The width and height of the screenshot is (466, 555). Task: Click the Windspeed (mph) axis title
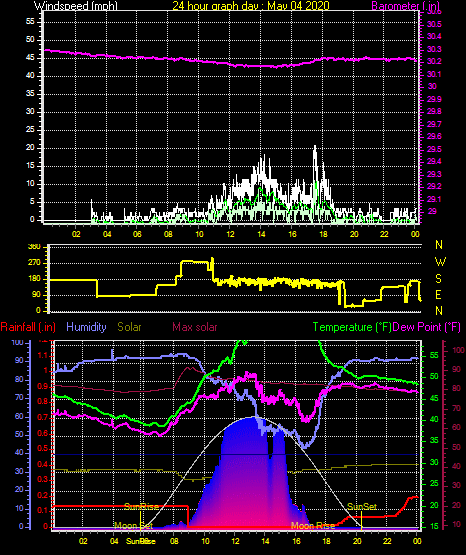click(x=75, y=5)
